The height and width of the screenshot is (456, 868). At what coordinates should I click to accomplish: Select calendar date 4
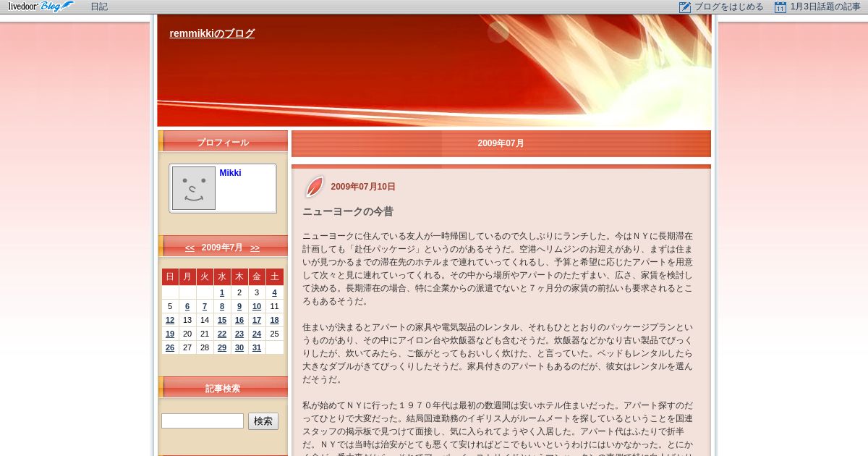click(274, 292)
